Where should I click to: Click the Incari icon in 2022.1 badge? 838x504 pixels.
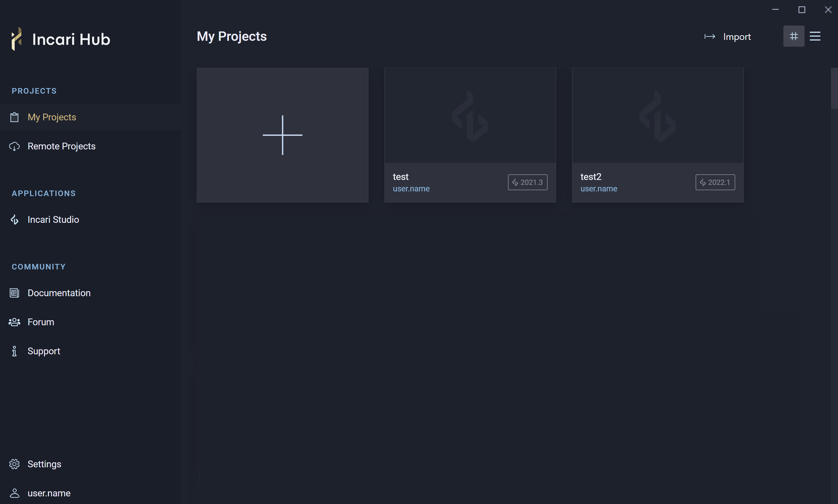pyautogui.click(x=702, y=182)
